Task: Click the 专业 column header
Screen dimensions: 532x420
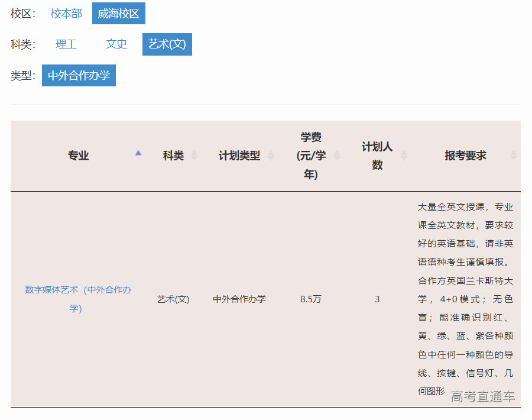Action: [79, 156]
